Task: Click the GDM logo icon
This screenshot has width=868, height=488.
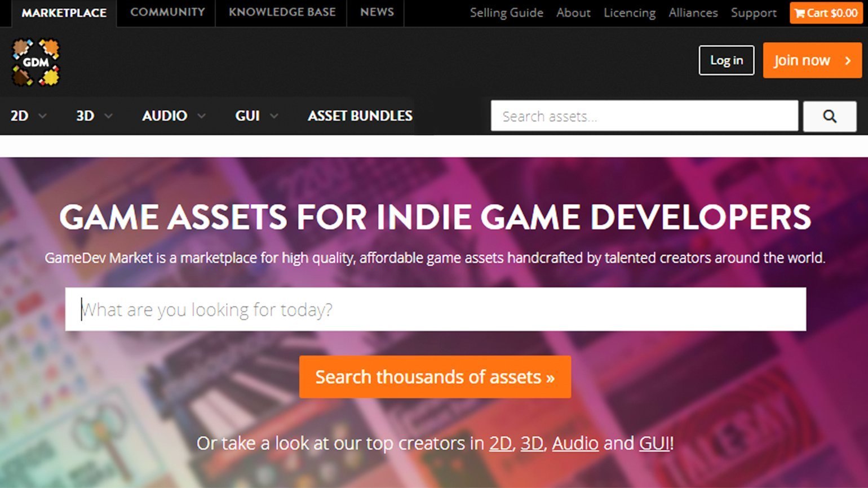Action: click(x=36, y=62)
